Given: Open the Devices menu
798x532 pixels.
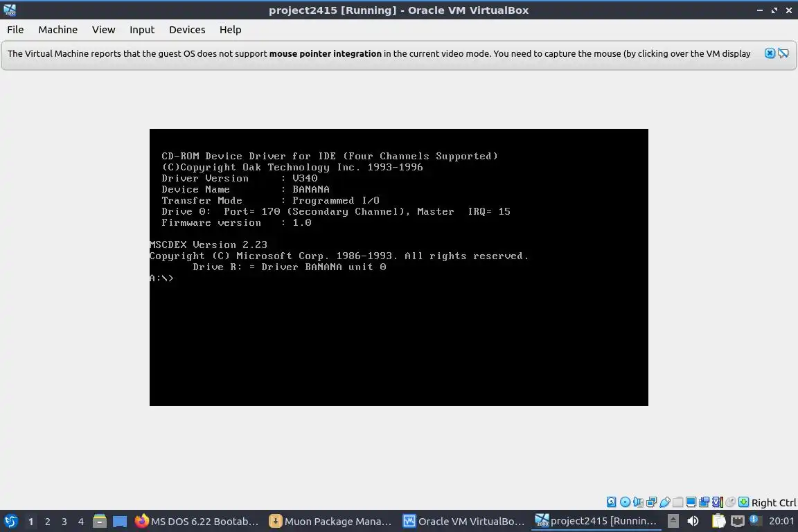Looking at the screenshot, I should coord(187,30).
